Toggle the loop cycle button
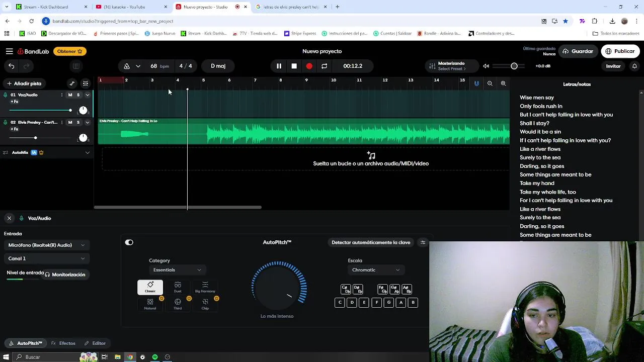Image resolution: width=644 pixels, height=362 pixels. (324, 66)
